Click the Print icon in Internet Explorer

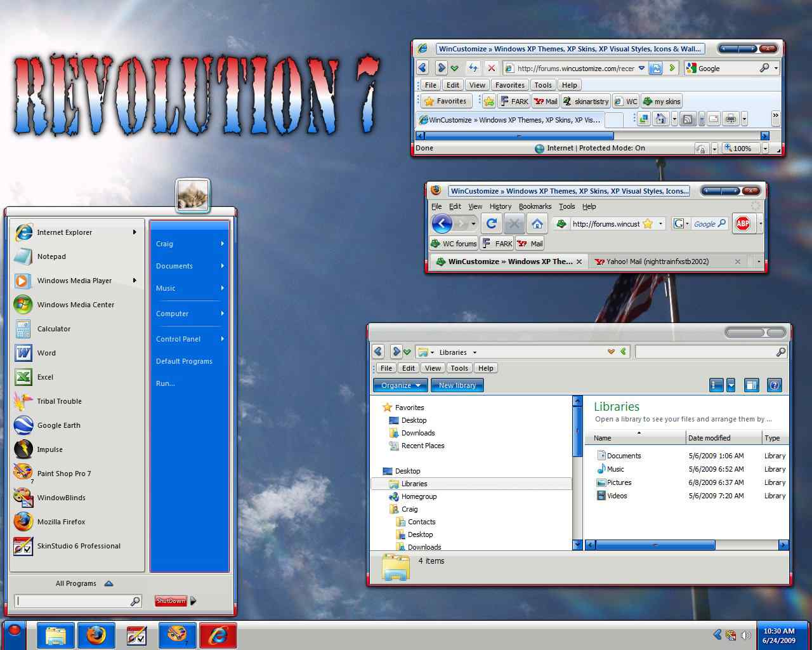[x=731, y=119]
